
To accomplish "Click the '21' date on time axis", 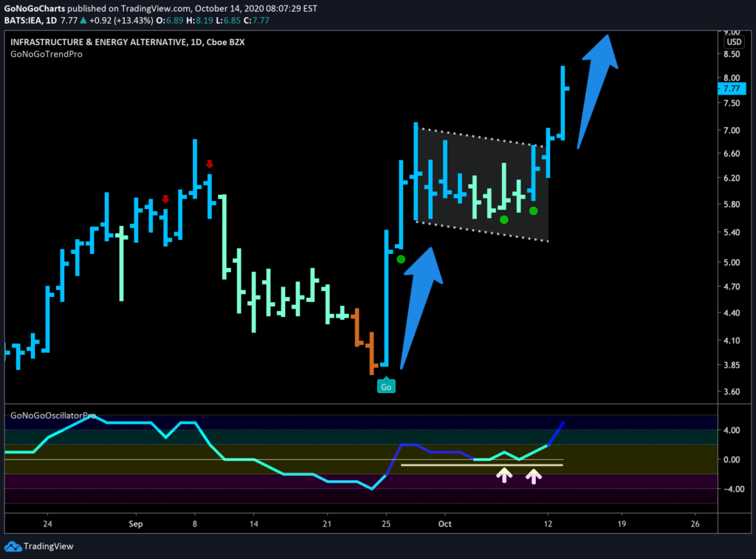I will [x=327, y=524].
